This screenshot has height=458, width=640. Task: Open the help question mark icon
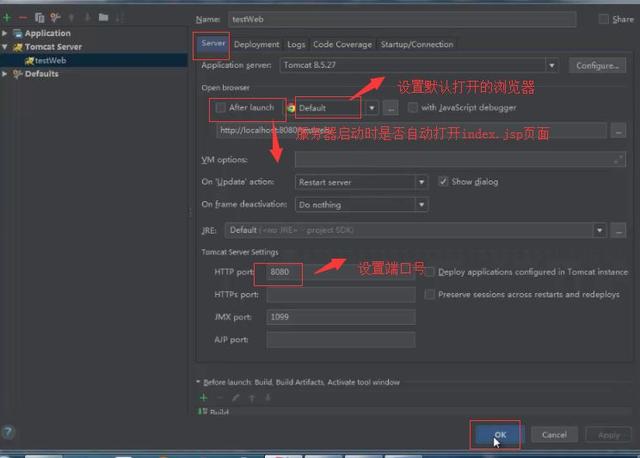click(8, 432)
